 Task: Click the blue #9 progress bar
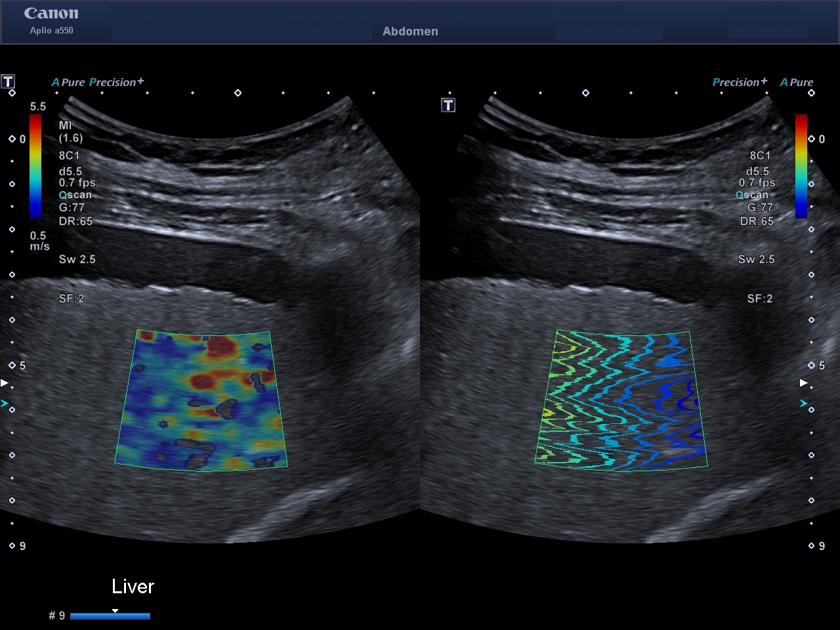tap(110, 616)
